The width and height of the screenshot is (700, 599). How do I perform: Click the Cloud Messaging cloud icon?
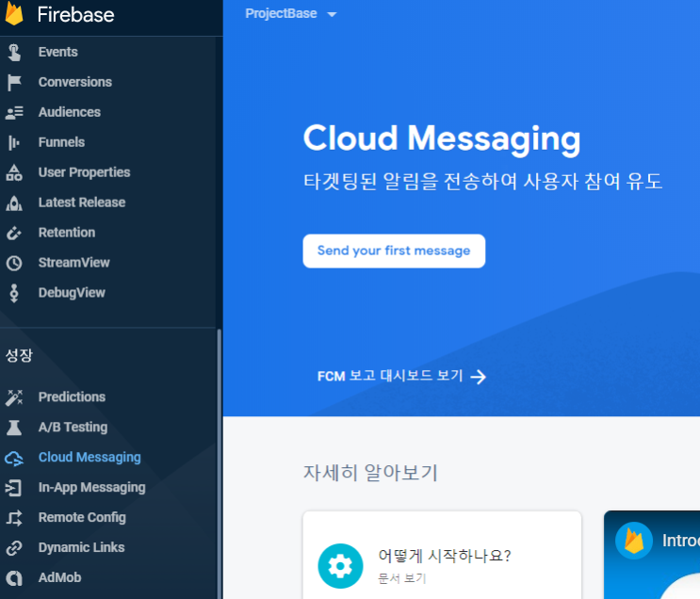[14, 458]
